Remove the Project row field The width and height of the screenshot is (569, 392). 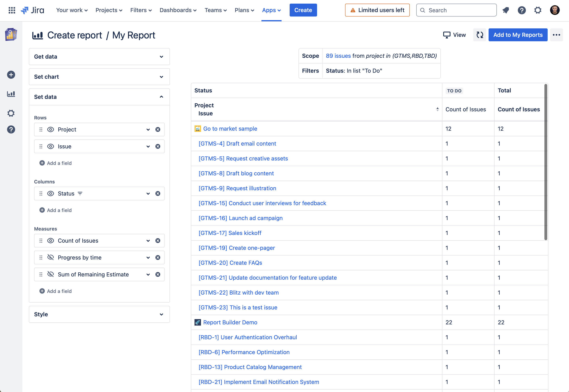pos(158,129)
